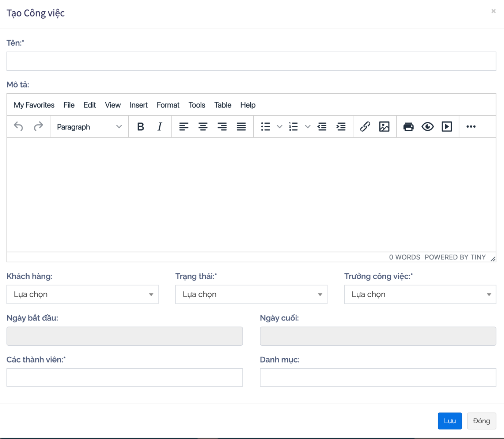Increase indent of the paragraph
This screenshot has height=439, width=504.
[341, 127]
